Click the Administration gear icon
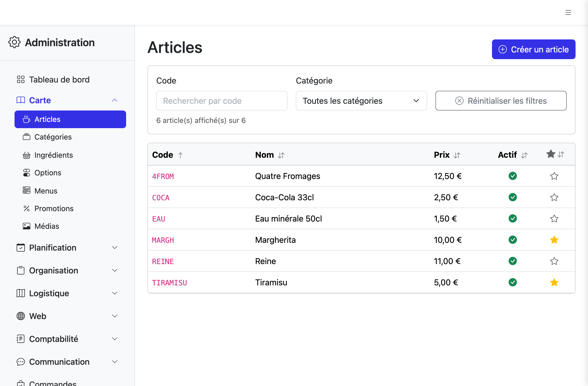This screenshot has width=588, height=386. click(x=15, y=42)
